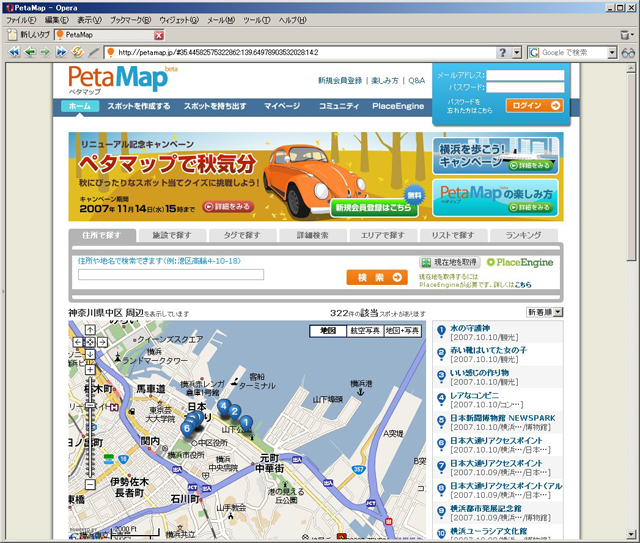Open the new tab page icon
Viewport: 640px width, 543px height.
click(x=12, y=35)
